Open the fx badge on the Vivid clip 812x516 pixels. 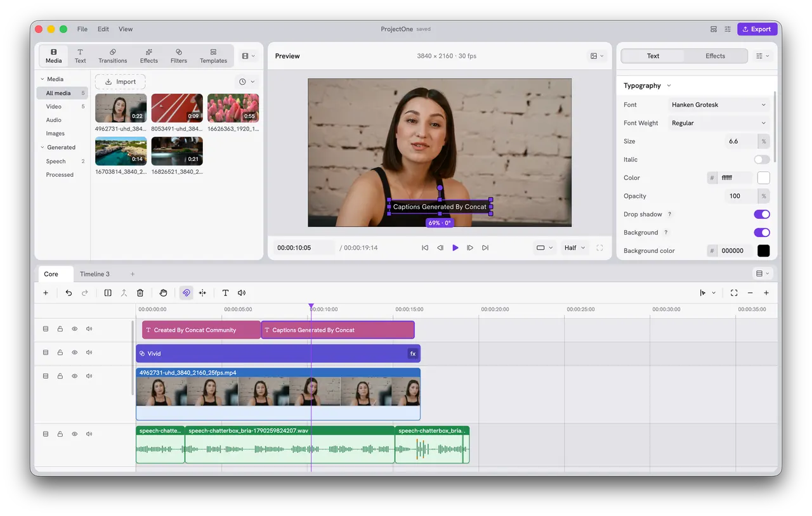click(412, 354)
